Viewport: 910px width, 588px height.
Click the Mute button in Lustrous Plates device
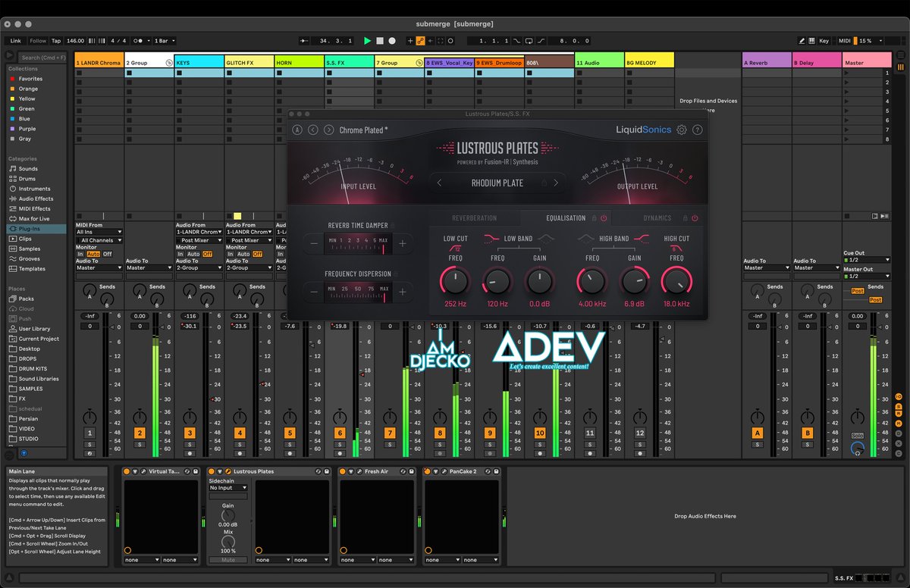[x=227, y=560]
